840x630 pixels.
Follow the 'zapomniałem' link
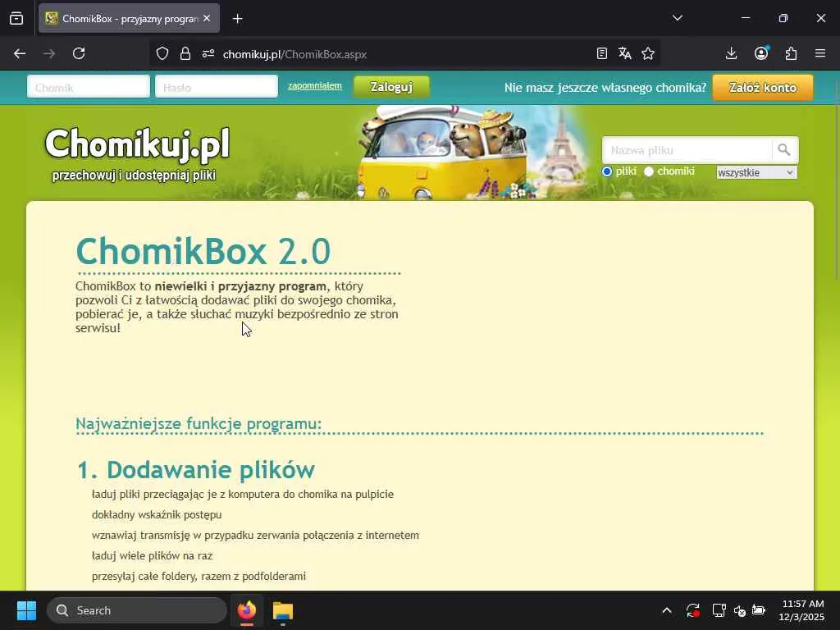click(x=315, y=85)
